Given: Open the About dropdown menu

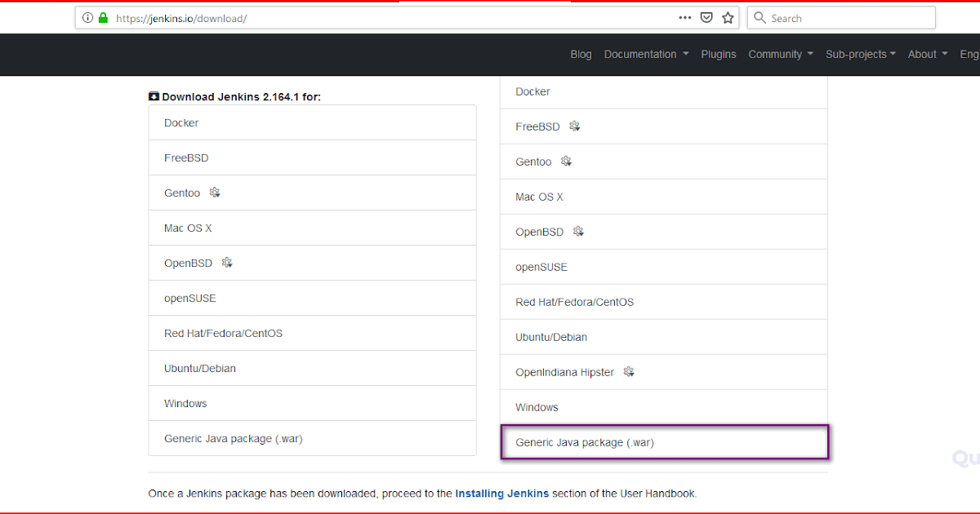Looking at the screenshot, I should click(927, 54).
